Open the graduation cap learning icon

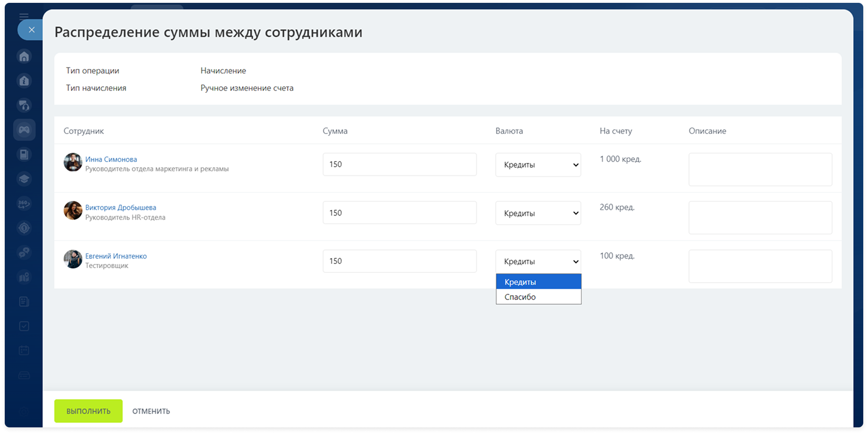[x=24, y=179]
